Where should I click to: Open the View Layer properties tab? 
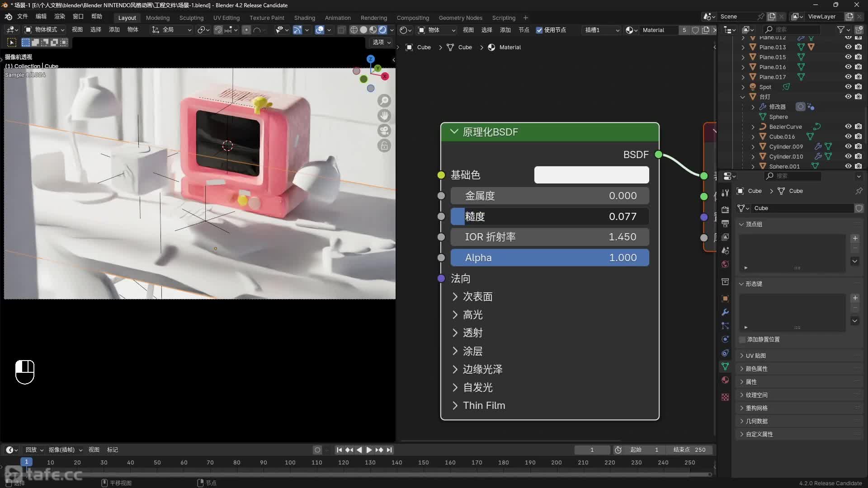(725, 237)
